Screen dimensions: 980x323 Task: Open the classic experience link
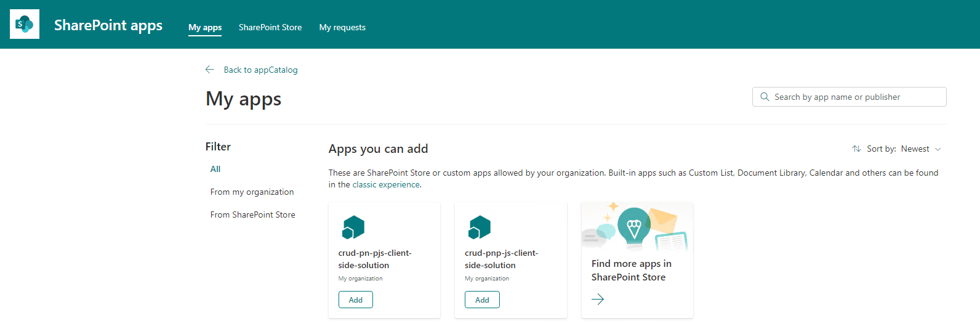point(386,184)
